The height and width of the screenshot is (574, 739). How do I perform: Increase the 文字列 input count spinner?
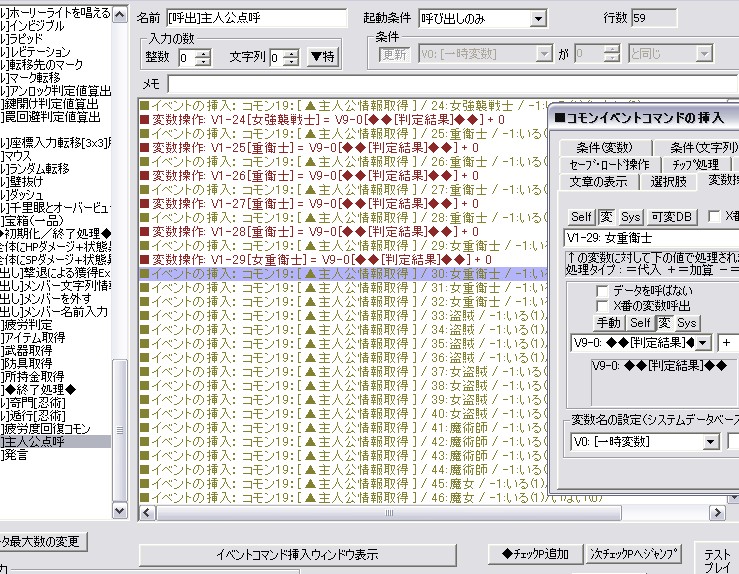click(292, 53)
